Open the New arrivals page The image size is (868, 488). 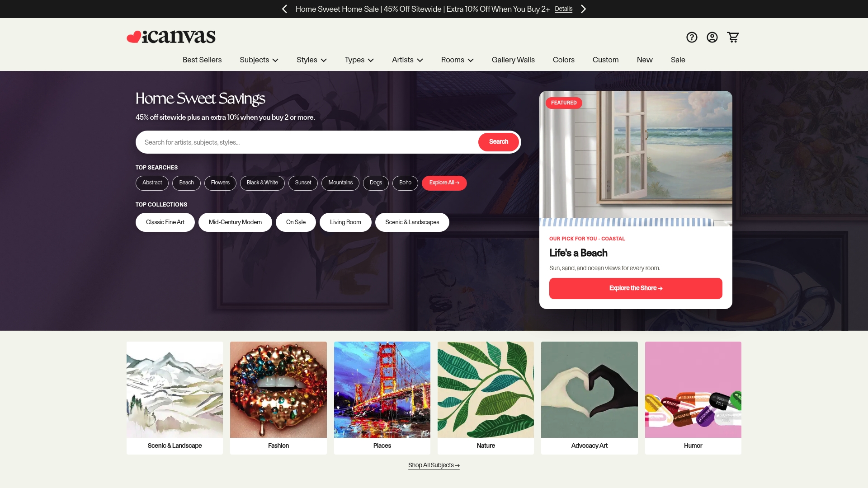pyautogui.click(x=644, y=60)
